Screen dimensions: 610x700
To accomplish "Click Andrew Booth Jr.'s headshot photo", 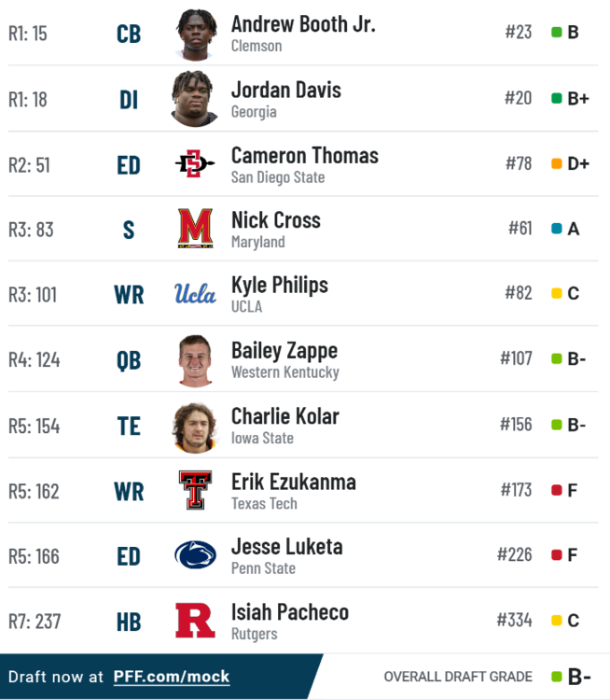I will tap(195, 34).
